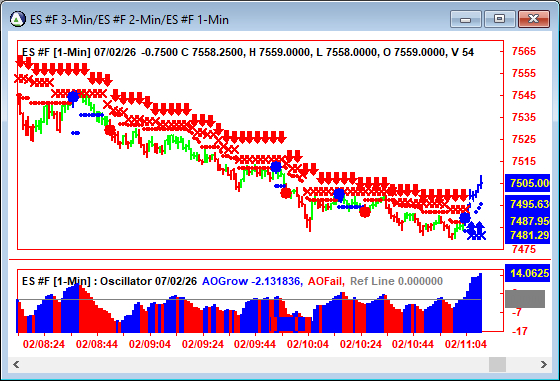
Task: Click the 14.0625 oscillator value label
Action: [528, 273]
